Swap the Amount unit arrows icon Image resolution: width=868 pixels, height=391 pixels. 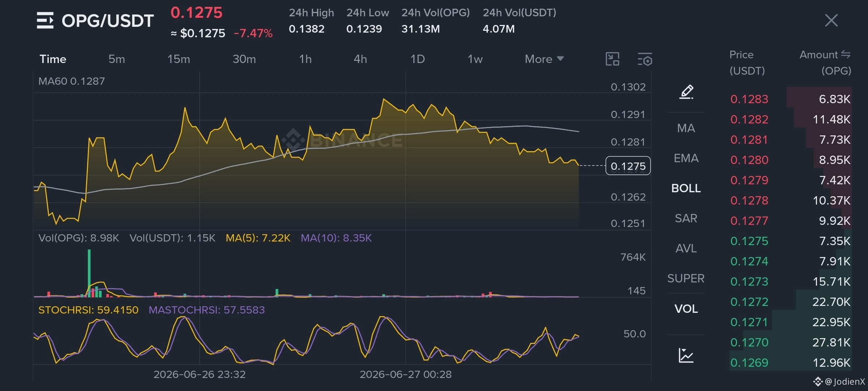click(x=846, y=54)
